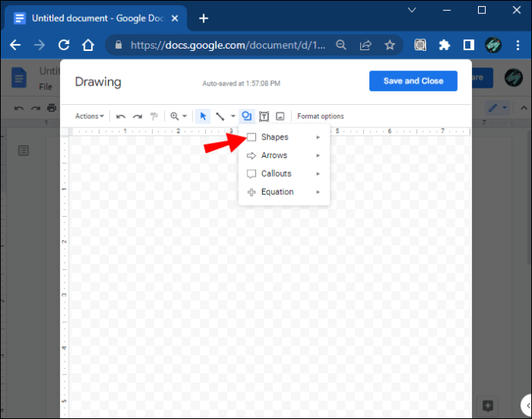This screenshot has height=419, width=532.
Task: Click the Image insert icon in Drawing toolbar
Action: pyautogui.click(x=280, y=117)
